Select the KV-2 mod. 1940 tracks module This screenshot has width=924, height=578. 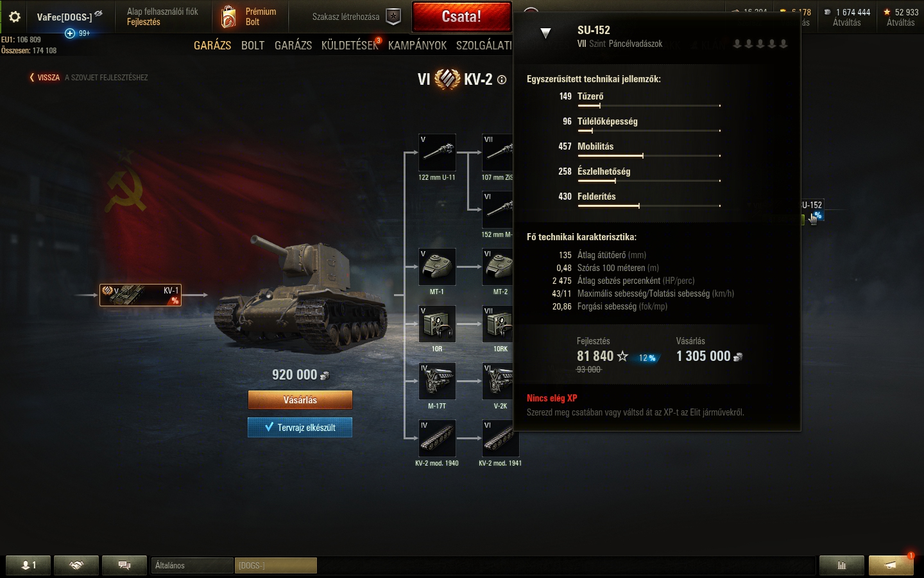point(437,439)
